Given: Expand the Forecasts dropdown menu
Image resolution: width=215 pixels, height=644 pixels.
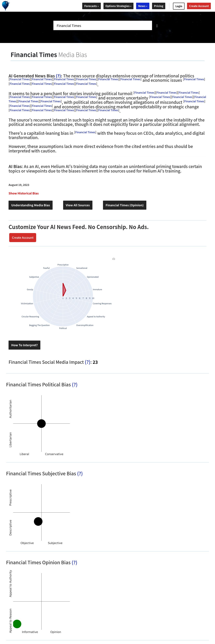Looking at the screenshot, I should [91, 6].
